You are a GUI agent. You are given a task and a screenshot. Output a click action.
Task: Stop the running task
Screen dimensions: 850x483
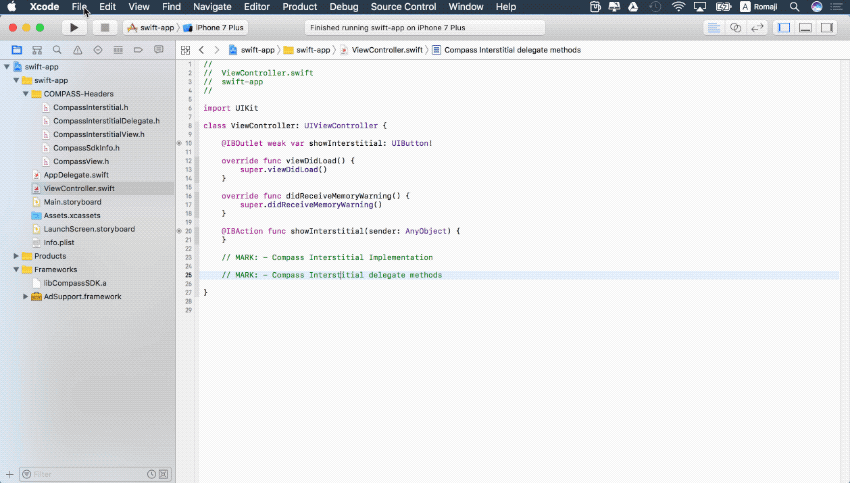105,28
